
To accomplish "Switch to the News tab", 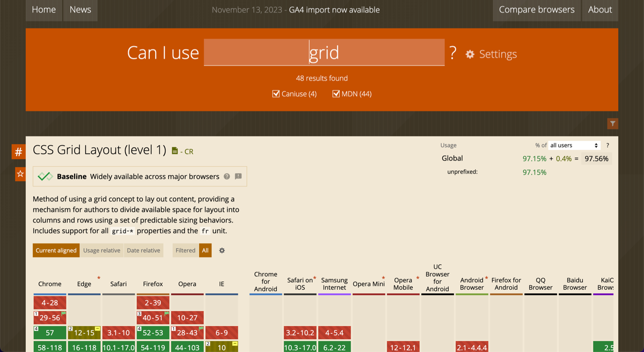I will [x=80, y=10].
